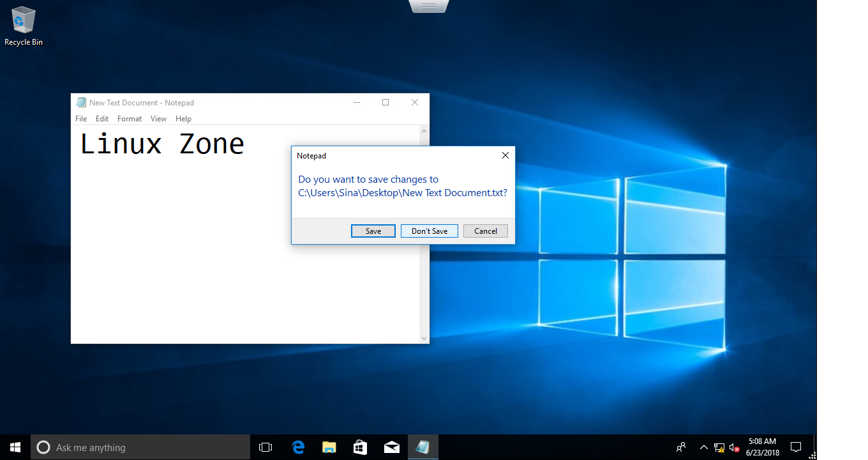Open Task View in the taskbar

coord(266,447)
